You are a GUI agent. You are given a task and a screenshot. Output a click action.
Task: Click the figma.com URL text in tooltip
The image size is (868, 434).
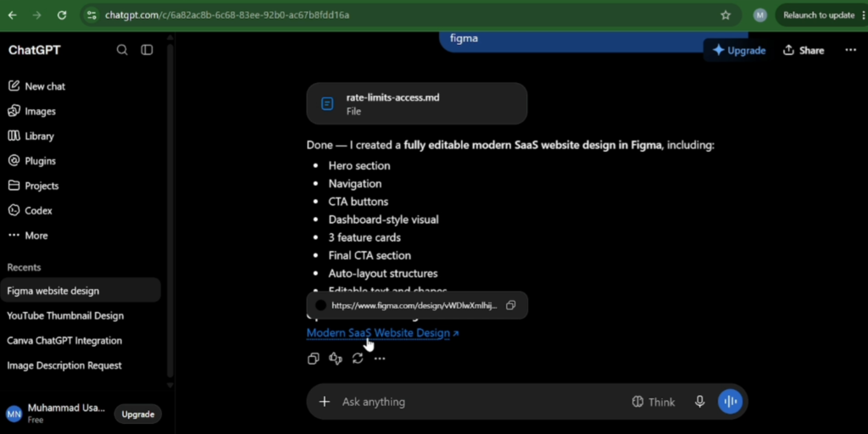point(414,305)
